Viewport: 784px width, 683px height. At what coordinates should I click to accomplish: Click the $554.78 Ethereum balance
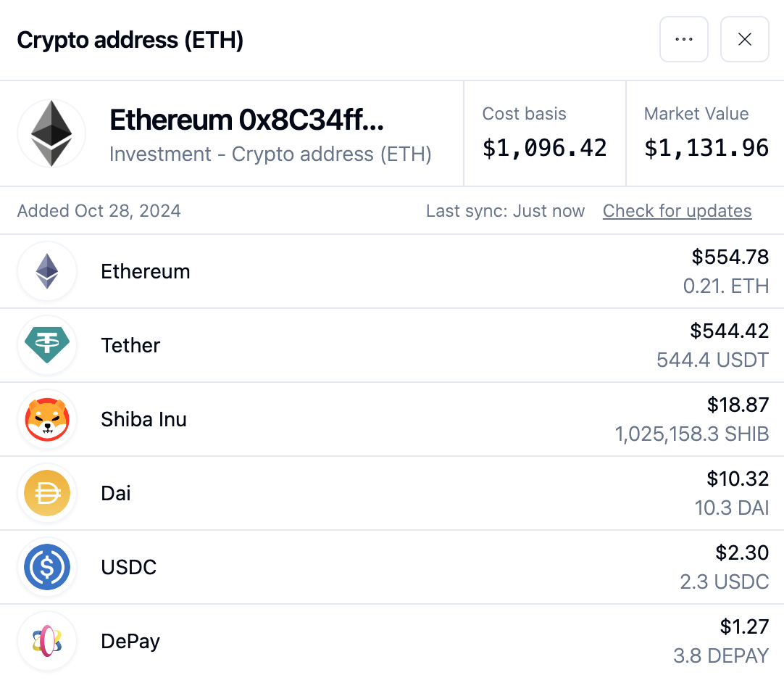730,257
